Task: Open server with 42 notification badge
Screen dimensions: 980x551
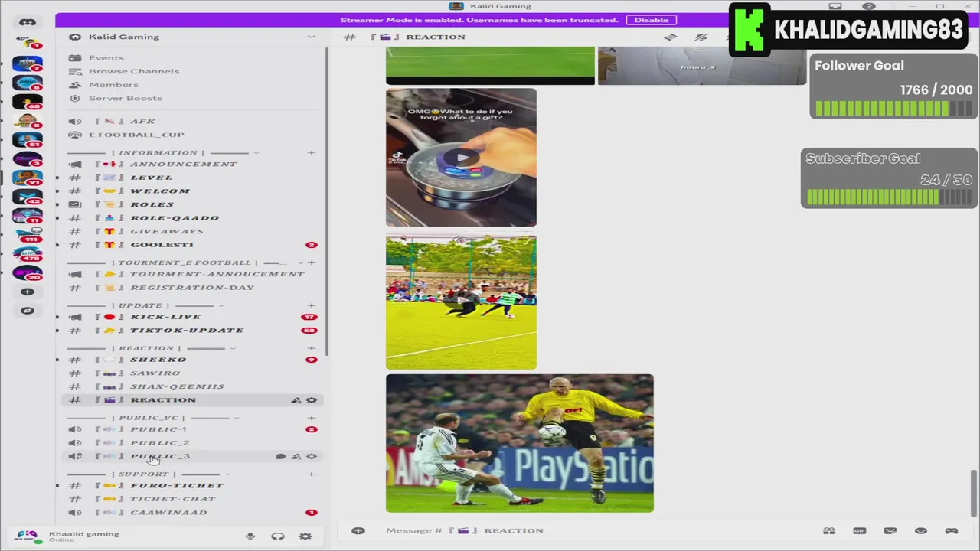Action: click(28, 196)
